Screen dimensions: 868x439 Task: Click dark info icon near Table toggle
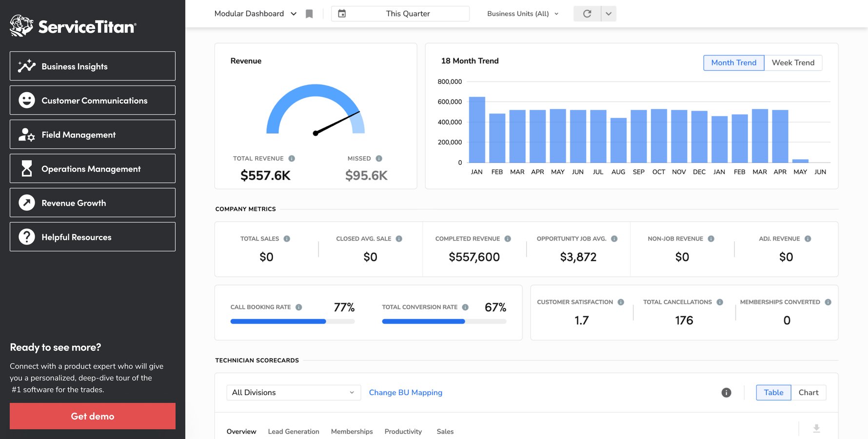click(726, 393)
